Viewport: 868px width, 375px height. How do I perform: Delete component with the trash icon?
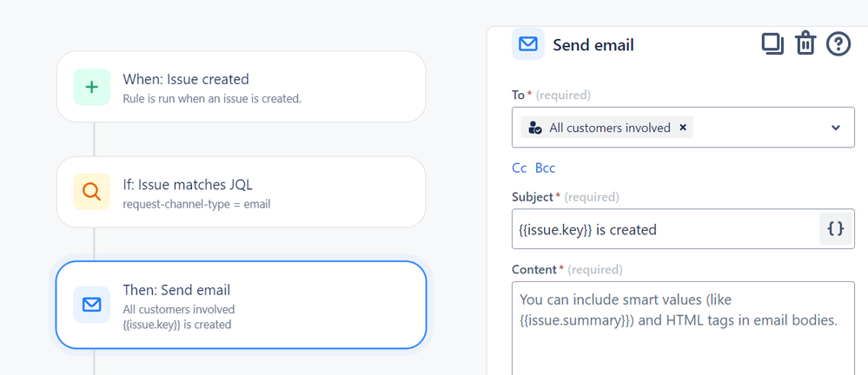[805, 43]
